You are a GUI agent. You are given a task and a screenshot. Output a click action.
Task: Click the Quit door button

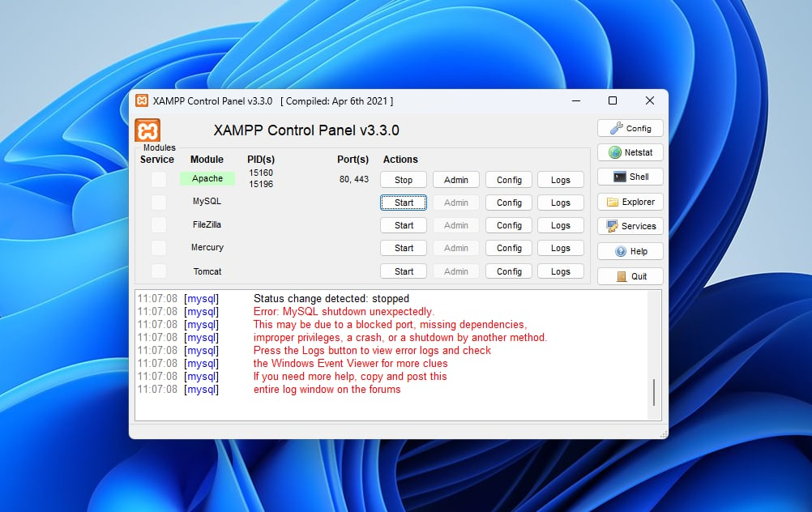630,276
